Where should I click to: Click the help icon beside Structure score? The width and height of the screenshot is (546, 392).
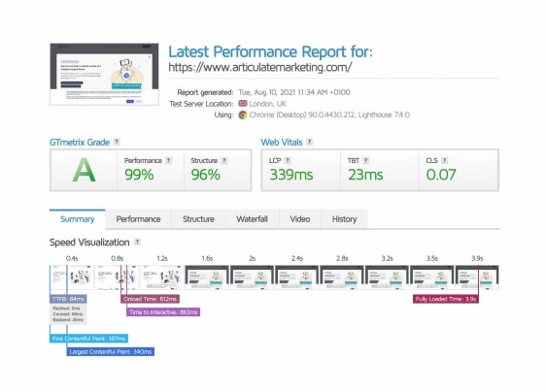point(224,160)
